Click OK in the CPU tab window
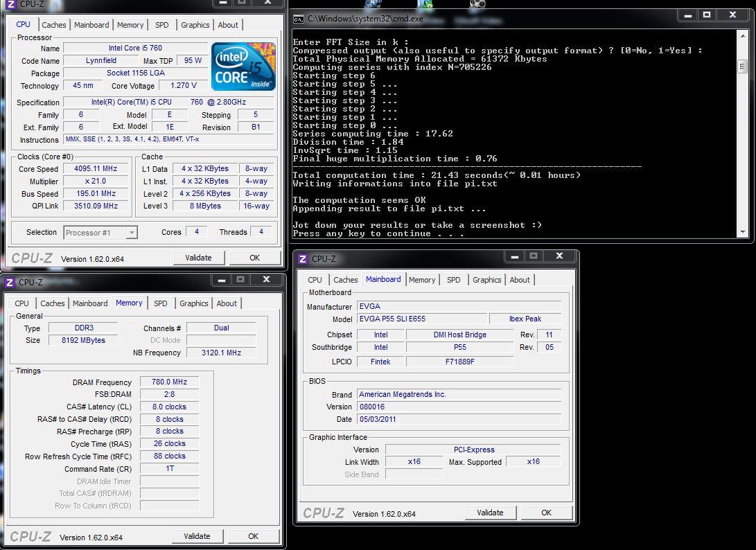756x550 pixels. pyautogui.click(x=254, y=258)
